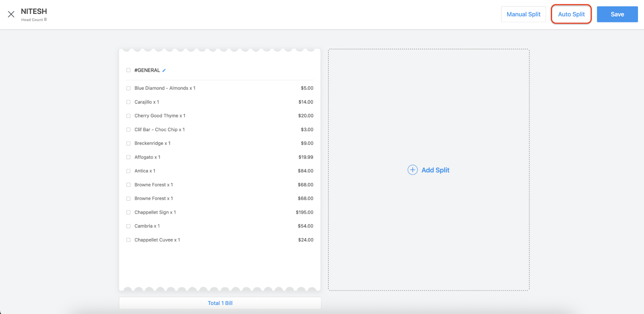Click the Head Count 8 label
644x314 pixels.
(34, 20)
